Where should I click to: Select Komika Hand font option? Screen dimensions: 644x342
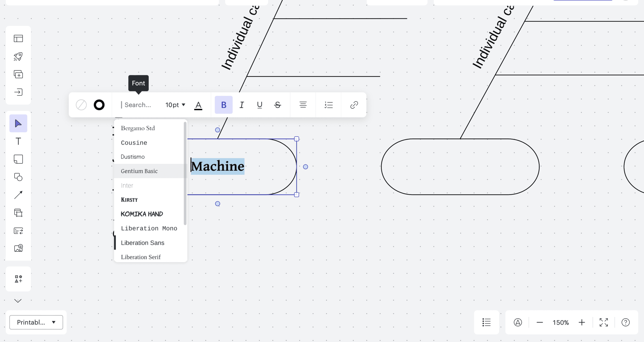142,214
